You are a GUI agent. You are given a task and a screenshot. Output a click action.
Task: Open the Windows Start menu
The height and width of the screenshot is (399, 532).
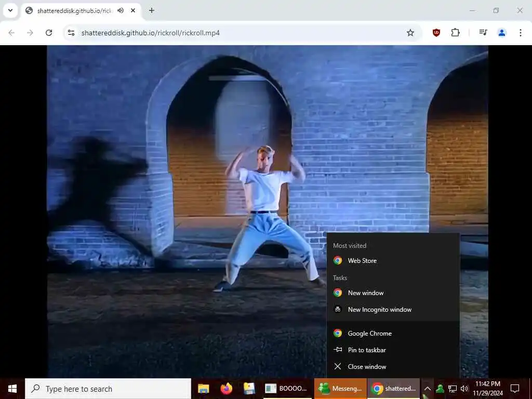pyautogui.click(x=12, y=389)
